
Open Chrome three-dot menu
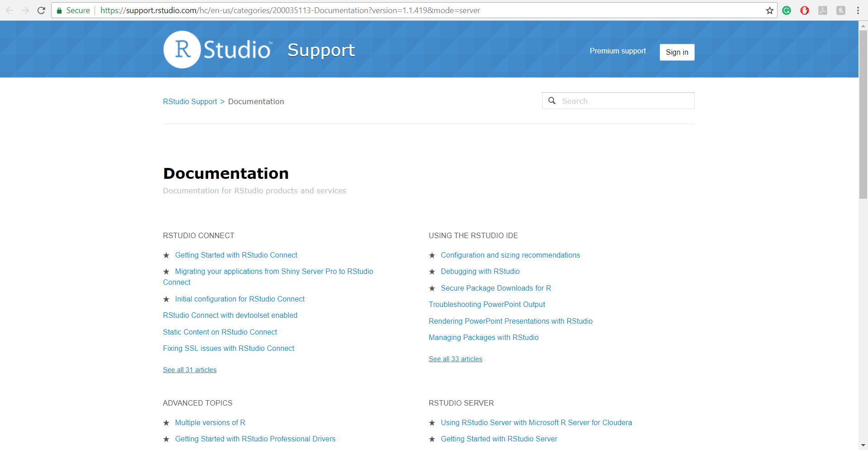pos(858,10)
